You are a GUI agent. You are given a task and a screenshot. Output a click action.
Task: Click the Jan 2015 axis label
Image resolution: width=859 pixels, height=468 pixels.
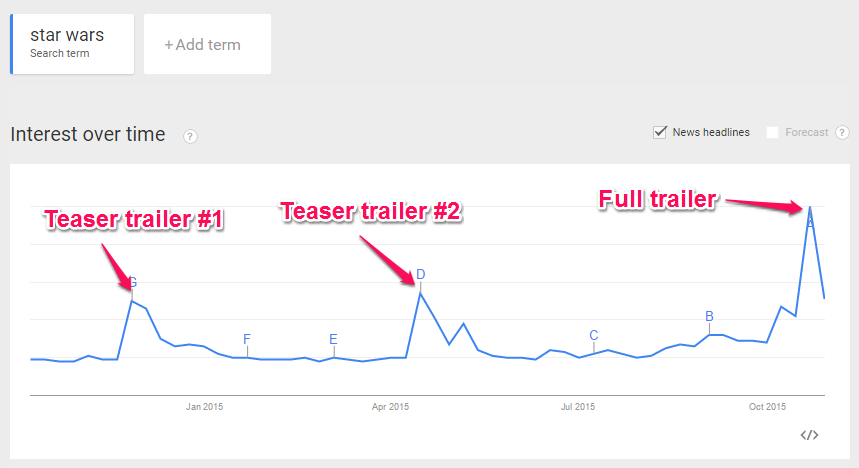[x=204, y=407]
